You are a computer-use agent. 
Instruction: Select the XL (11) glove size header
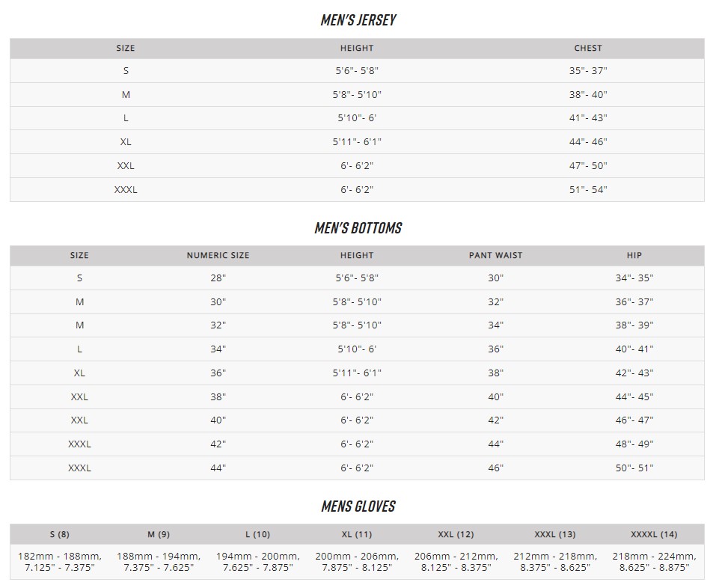(357, 534)
